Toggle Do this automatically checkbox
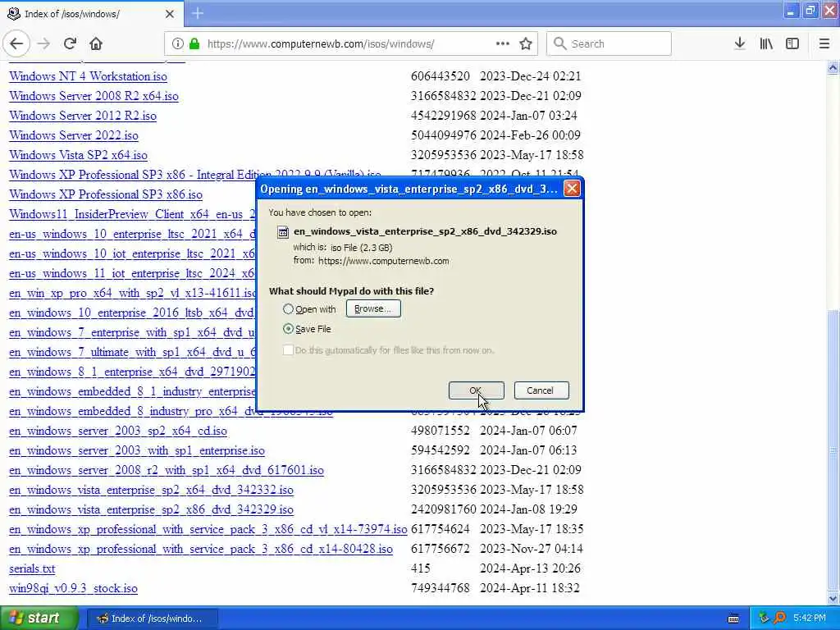 [x=288, y=349]
